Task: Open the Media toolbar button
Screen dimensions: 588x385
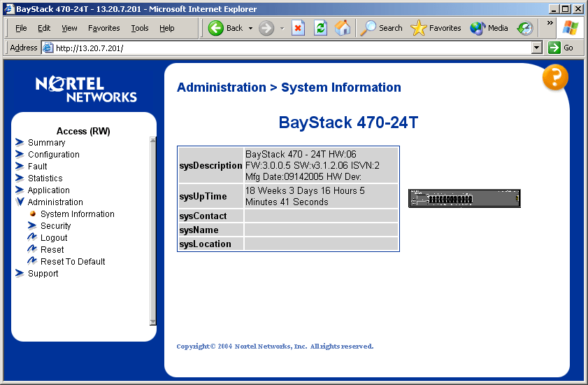Action: 489,28
